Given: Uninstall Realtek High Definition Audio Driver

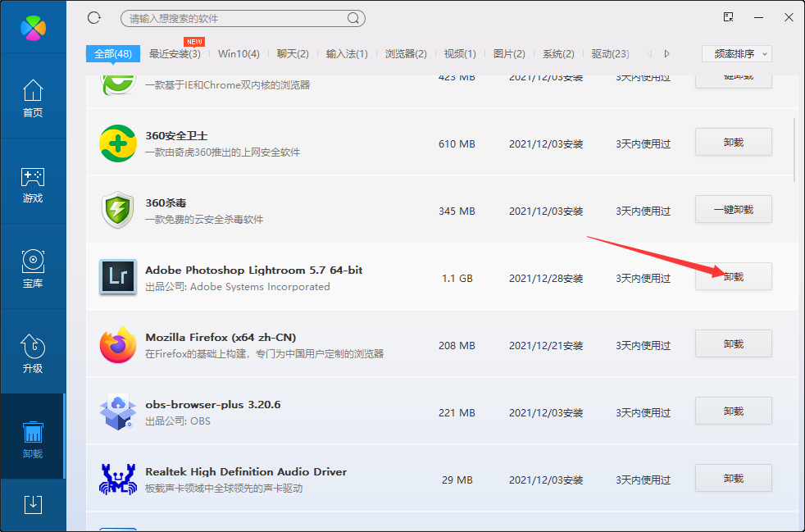Looking at the screenshot, I should [x=734, y=478].
